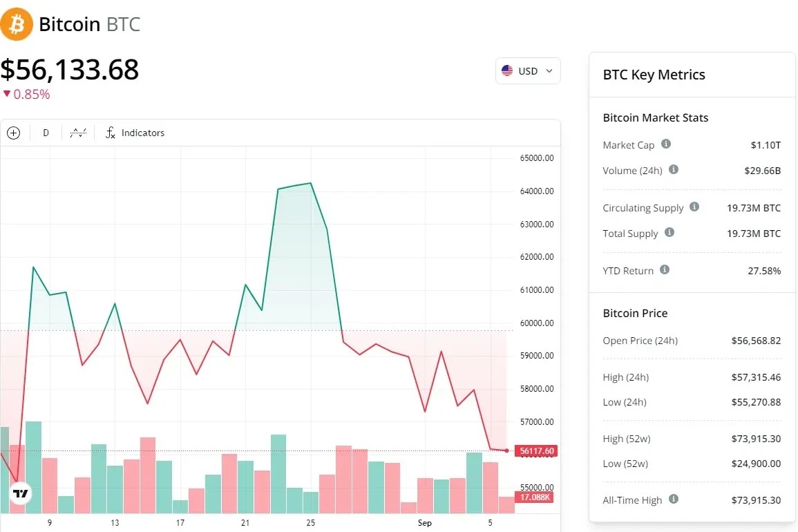Click the orange Bitcoin logo icon
This screenshot has width=798, height=532.
[x=17, y=24]
